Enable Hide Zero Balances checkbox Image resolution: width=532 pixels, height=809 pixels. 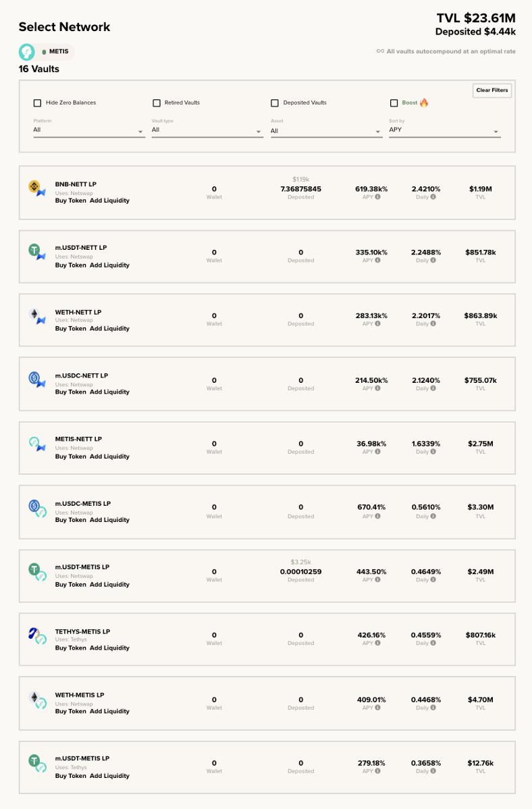[x=37, y=103]
